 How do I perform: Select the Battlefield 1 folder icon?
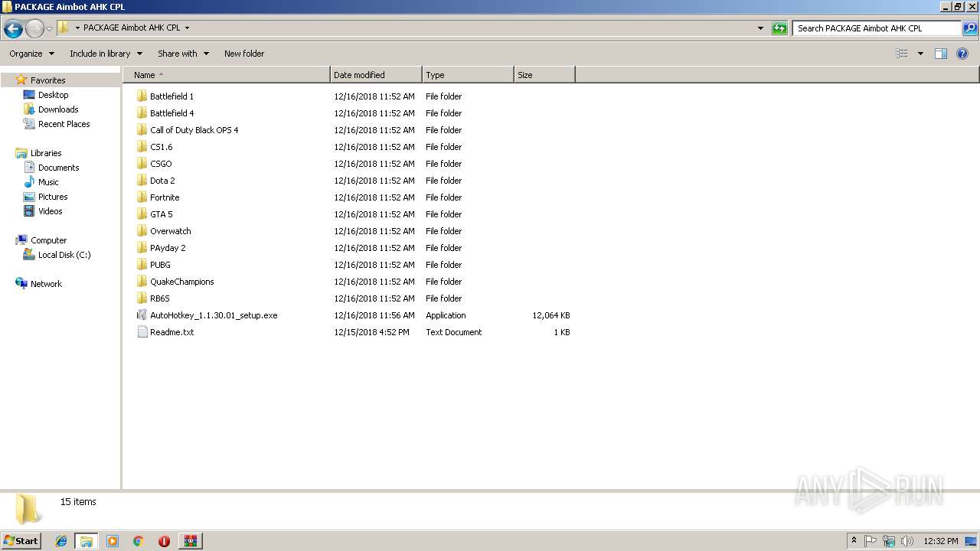142,96
